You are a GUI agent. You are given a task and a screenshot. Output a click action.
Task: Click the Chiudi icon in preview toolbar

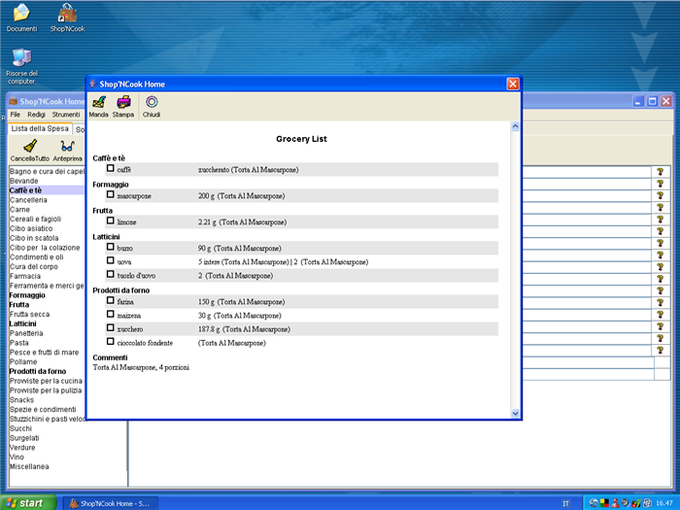pyautogui.click(x=151, y=107)
